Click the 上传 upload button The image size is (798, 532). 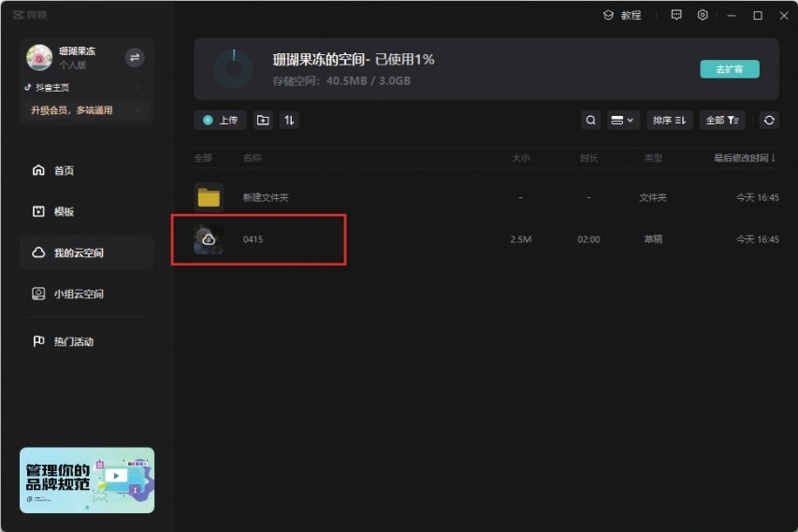[x=220, y=121]
